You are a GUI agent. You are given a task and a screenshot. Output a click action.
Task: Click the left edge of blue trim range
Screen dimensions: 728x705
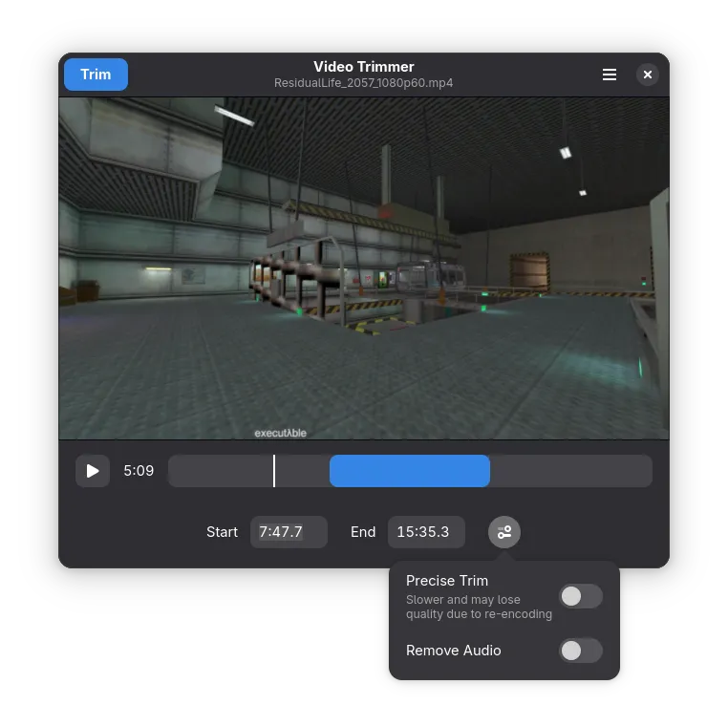coord(332,471)
